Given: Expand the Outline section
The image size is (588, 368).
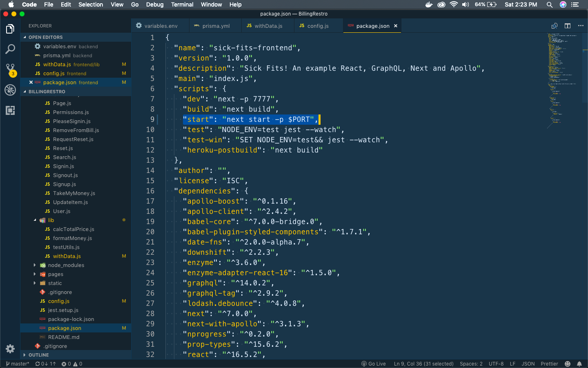Looking at the screenshot, I should 76,355.
